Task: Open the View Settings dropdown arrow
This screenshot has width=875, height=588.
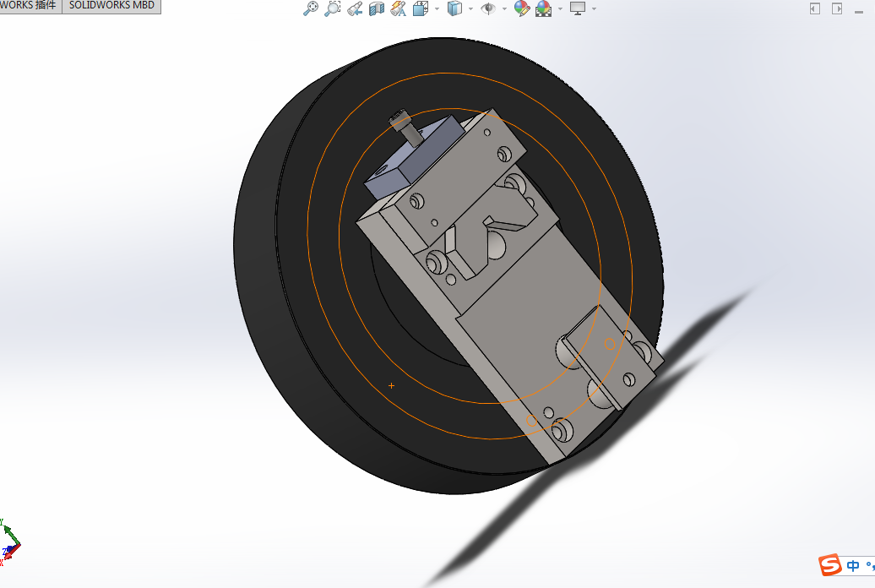Action: [x=594, y=9]
